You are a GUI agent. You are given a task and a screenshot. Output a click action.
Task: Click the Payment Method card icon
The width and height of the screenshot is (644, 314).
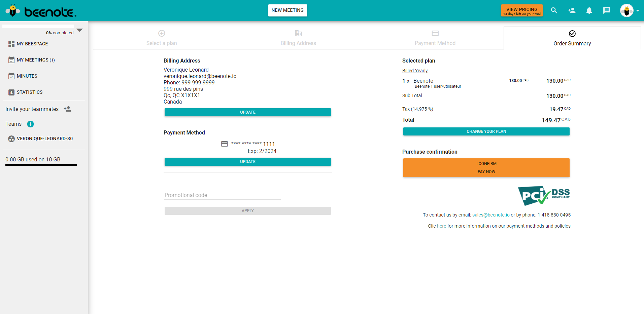435,33
